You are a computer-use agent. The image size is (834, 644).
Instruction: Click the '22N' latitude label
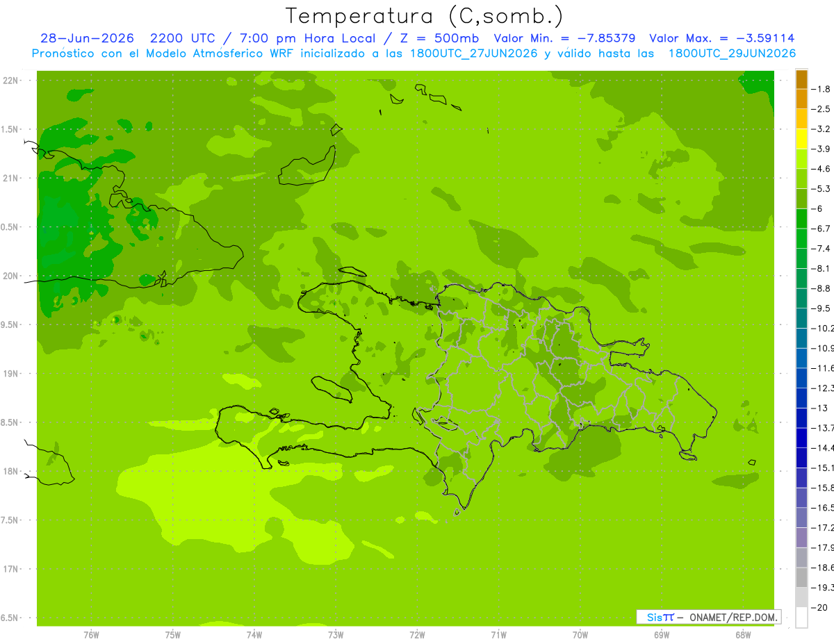click(11, 81)
